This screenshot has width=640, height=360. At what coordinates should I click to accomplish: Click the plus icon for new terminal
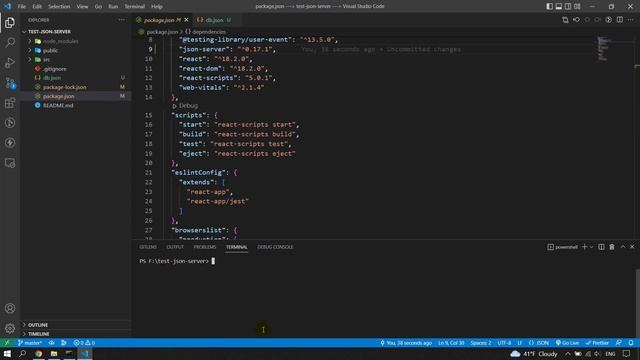point(584,247)
